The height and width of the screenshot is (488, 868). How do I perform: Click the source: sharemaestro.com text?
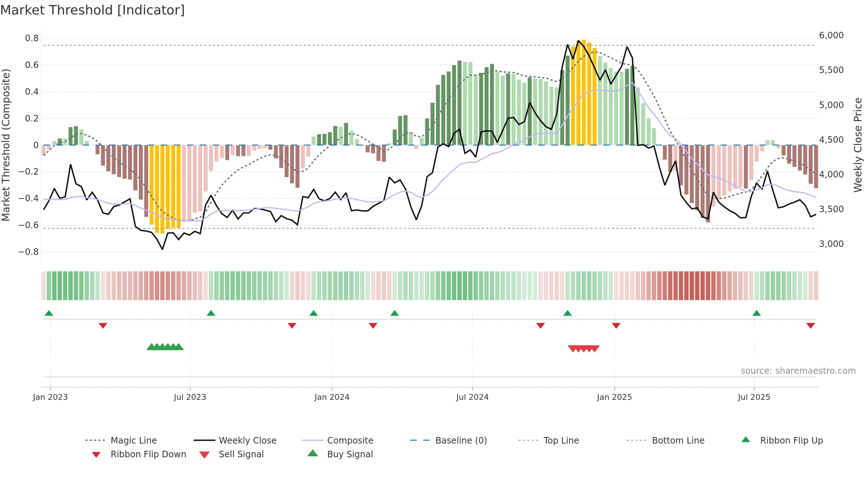[798, 371]
